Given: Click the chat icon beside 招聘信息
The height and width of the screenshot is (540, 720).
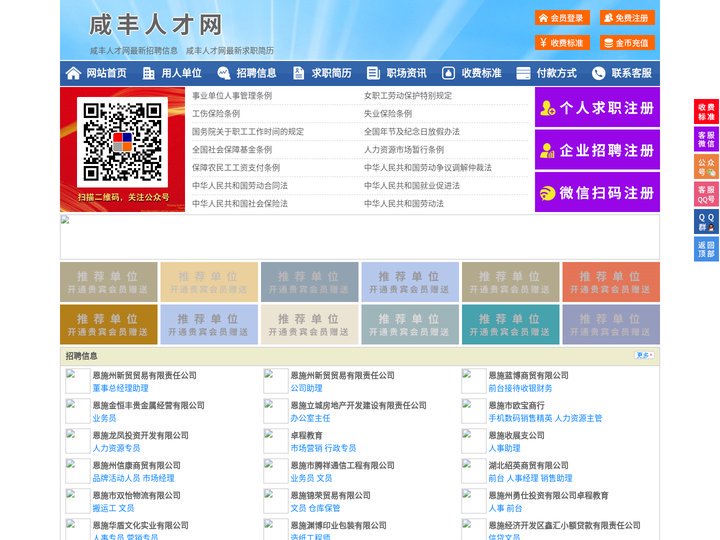Looking at the screenshot, I should point(224,73).
